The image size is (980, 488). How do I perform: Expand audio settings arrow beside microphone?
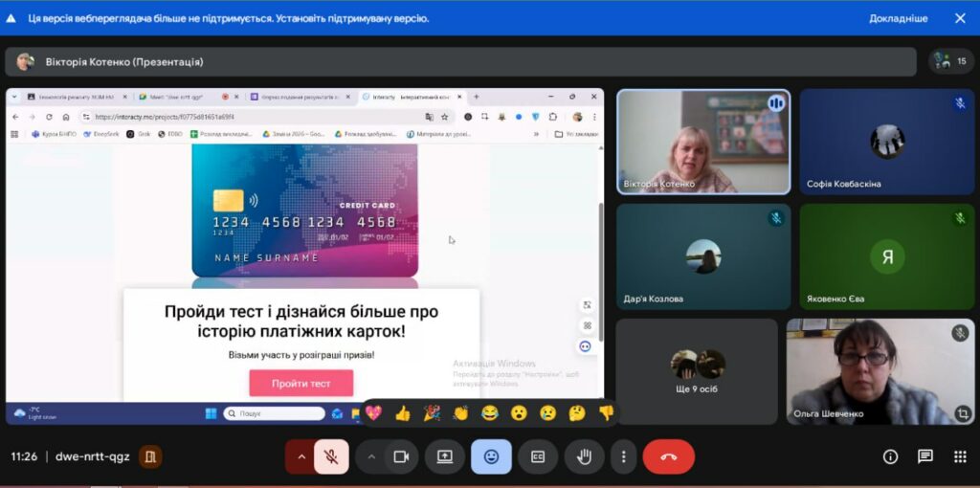click(301, 457)
